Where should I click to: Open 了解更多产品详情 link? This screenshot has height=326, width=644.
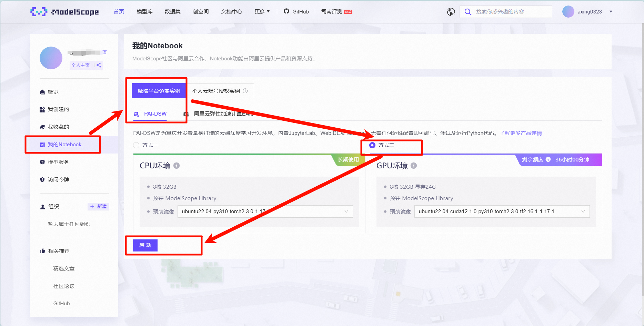[521, 133]
